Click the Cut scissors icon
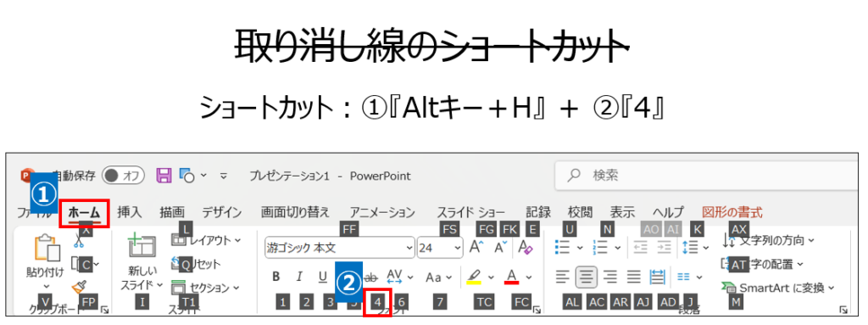Viewport: 868px width, 325px height. coord(79,241)
